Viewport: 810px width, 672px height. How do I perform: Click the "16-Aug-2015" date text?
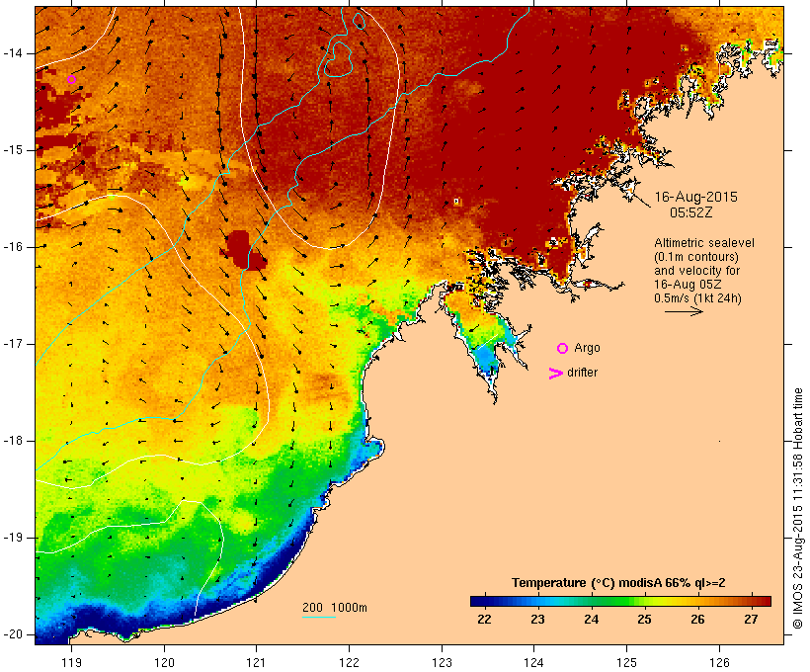695,197
